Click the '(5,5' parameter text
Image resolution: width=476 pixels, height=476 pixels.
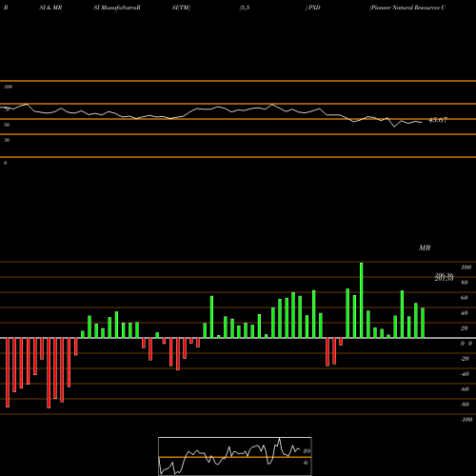(245, 8)
